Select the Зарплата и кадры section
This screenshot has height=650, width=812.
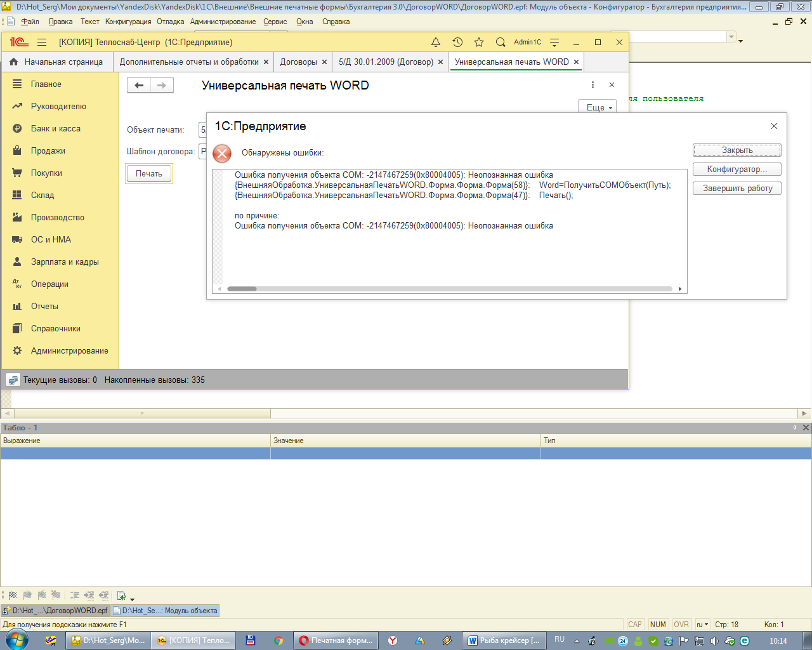tap(65, 262)
